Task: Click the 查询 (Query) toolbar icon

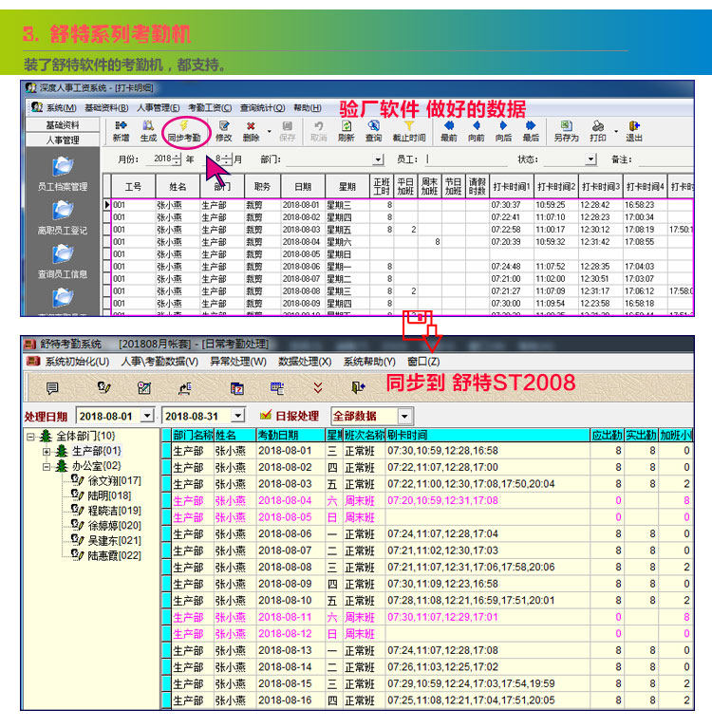Action: pyautogui.click(x=373, y=131)
